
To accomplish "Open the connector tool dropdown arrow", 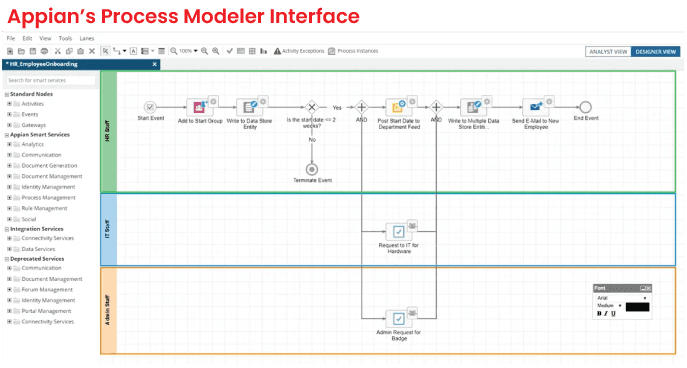I will tap(124, 51).
